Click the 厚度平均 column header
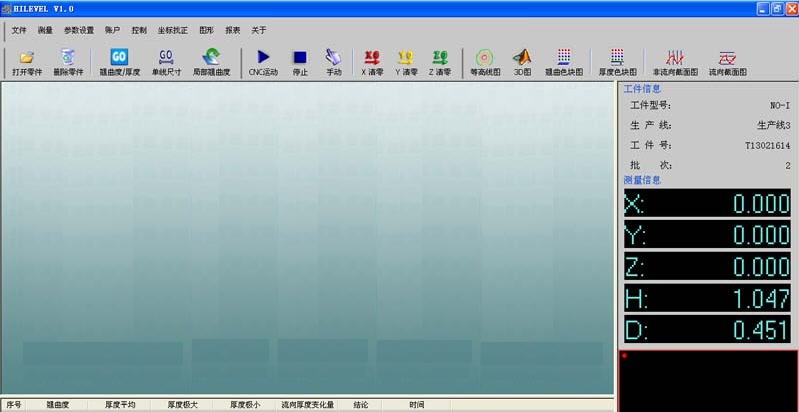Screen dimensions: 799x412 coord(120,405)
